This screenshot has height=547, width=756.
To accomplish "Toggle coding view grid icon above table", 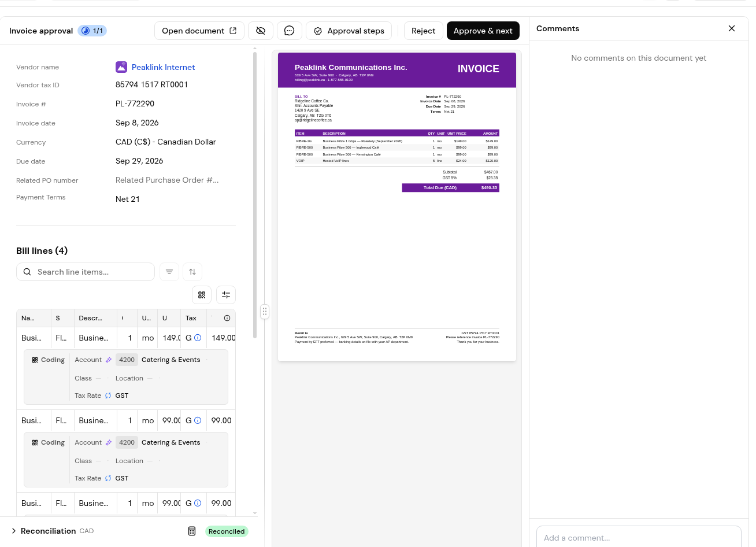I will (x=202, y=295).
